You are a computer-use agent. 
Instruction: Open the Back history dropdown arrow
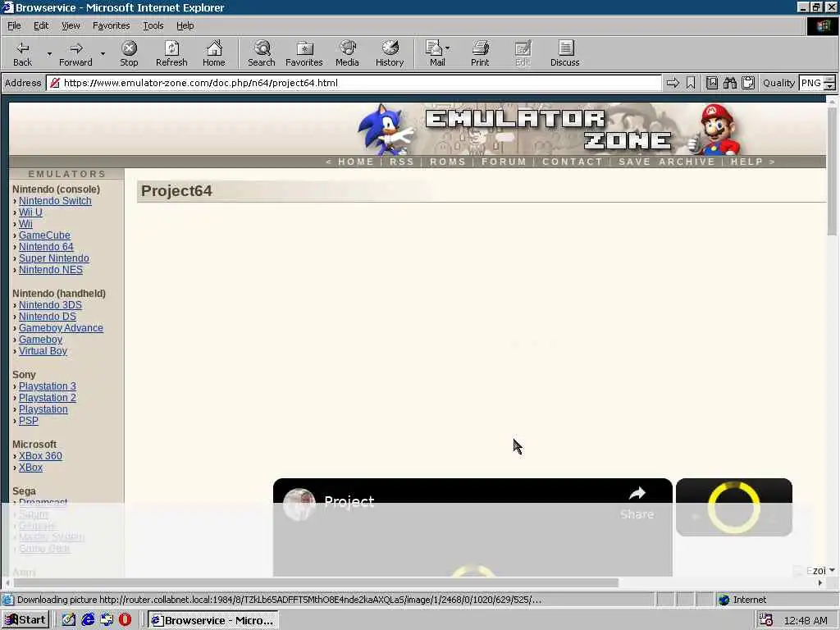[49, 53]
